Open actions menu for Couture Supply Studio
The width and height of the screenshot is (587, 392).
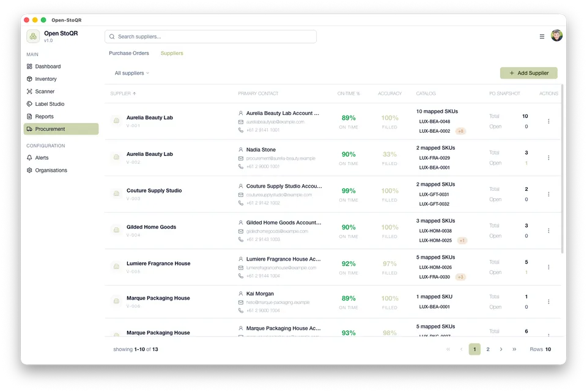point(548,194)
